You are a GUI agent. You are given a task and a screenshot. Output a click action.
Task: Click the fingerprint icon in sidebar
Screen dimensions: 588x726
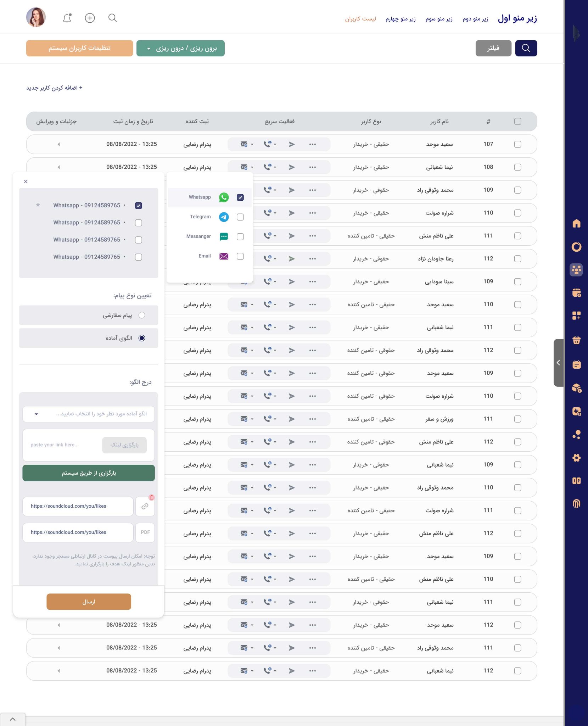(x=576, y=504)
